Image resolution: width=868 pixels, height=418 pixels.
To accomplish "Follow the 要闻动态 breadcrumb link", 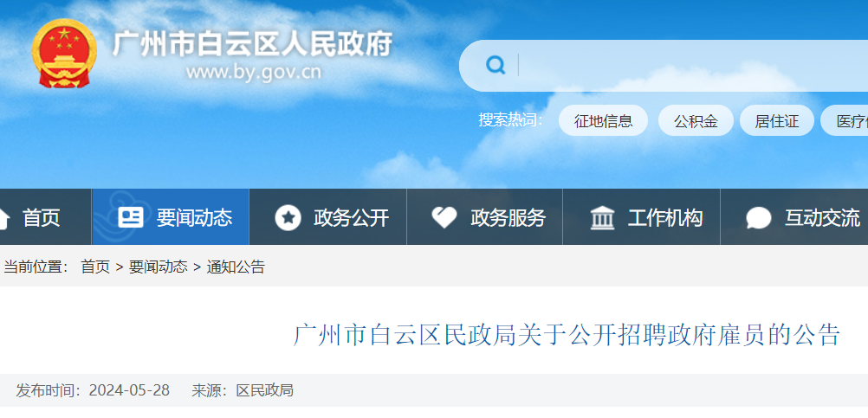I will [x=159, y=267].
